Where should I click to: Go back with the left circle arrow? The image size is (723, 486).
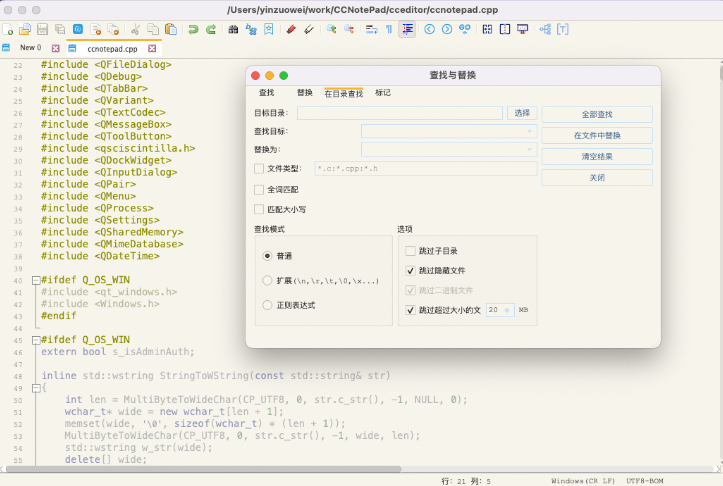tap(429, 30)
